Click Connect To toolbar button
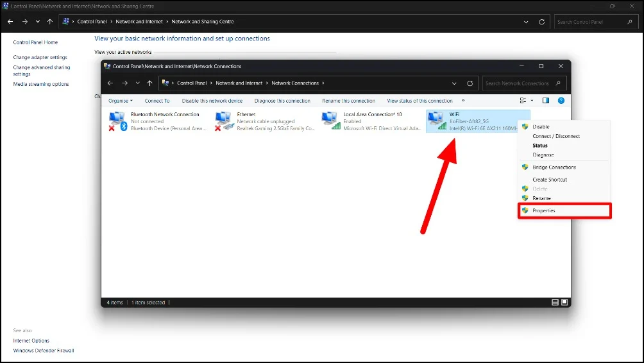Image resolution: width=644 pixels, height=363 pixels. pyautogui.click(x=157, y=101)
